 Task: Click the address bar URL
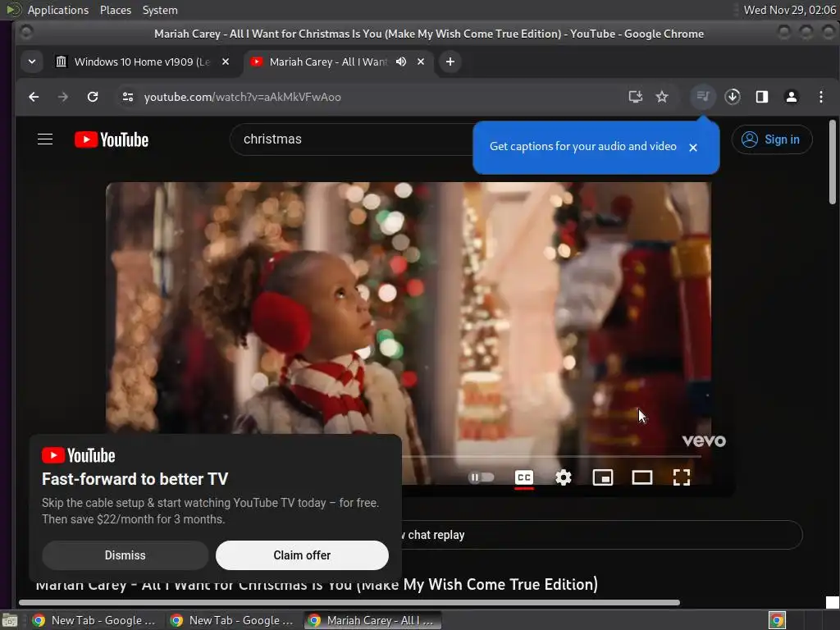coord(242,97)
